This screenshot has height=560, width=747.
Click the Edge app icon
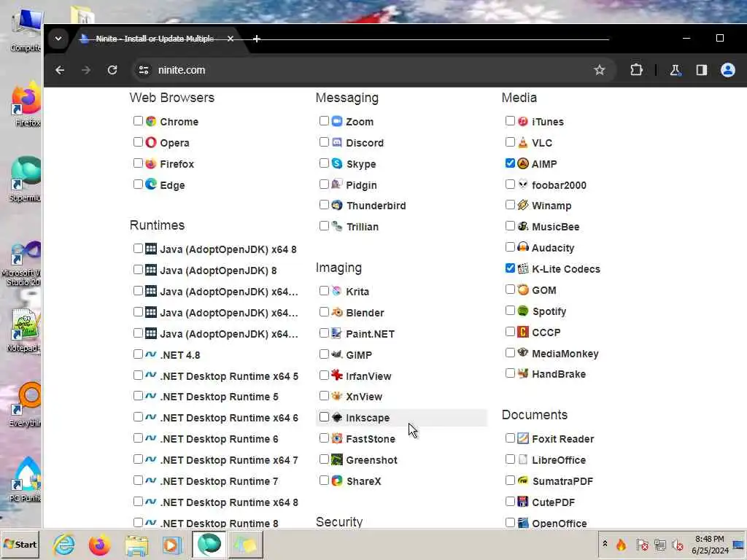tap(151, 184)
